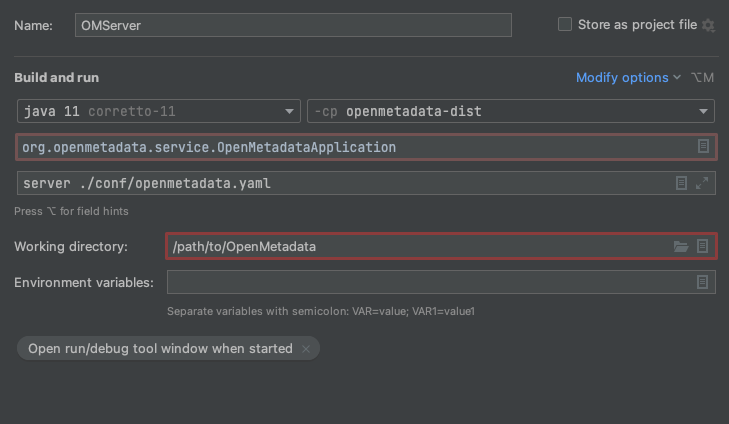Click gear icon next to Store as project file
This screenshot has height=424, width=729.
pos(709,25)
